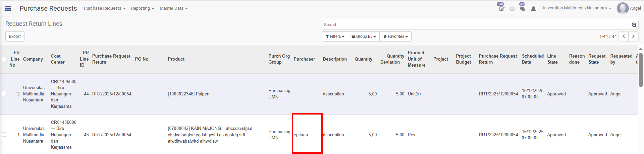Go to next page arrow

633,36
